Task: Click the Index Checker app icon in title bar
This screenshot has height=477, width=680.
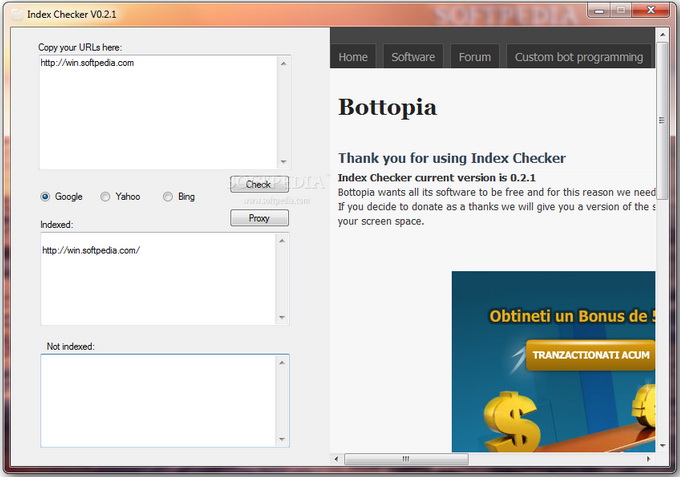Action: pyautogui.click(x=16, y=15)
